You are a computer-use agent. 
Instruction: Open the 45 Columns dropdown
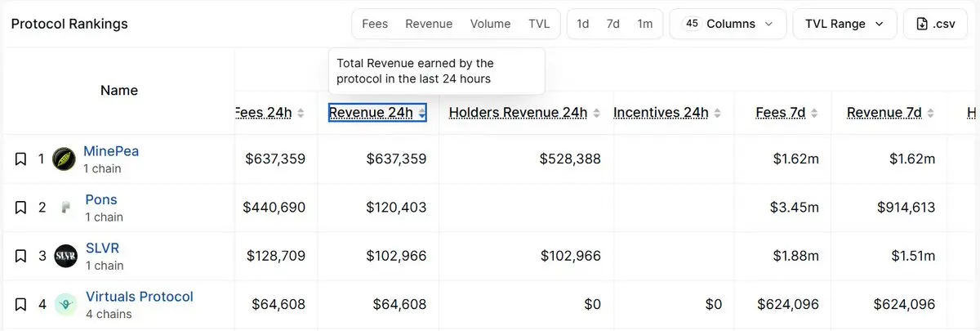(728, 24)
